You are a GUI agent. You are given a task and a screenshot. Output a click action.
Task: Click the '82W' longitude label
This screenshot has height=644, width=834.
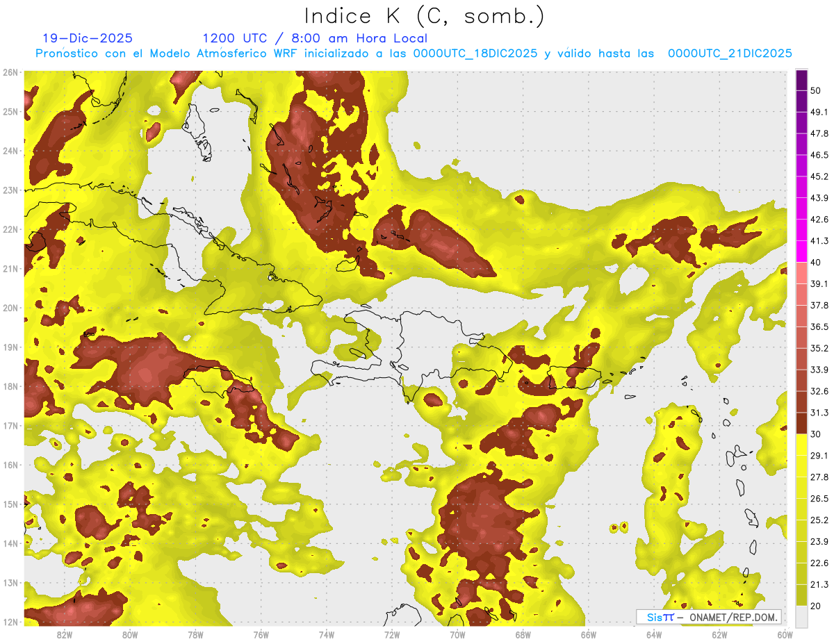click(x=65, y=635)
